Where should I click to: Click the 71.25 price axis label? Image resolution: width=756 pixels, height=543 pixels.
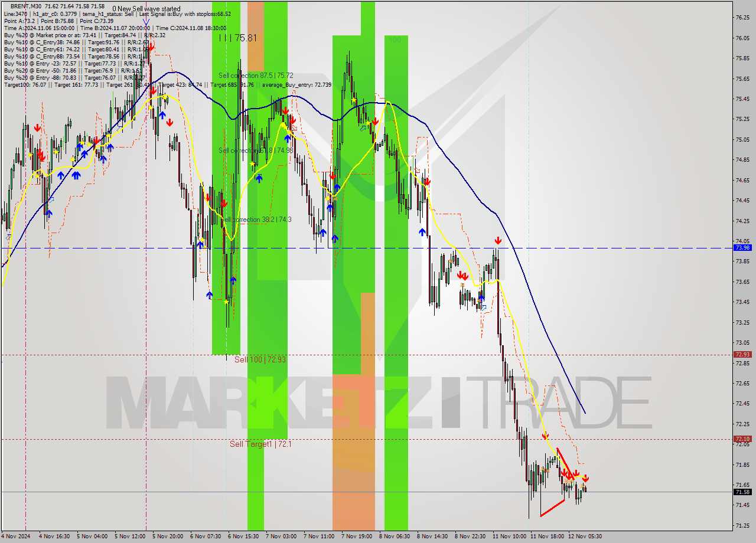tap(742, 525)
